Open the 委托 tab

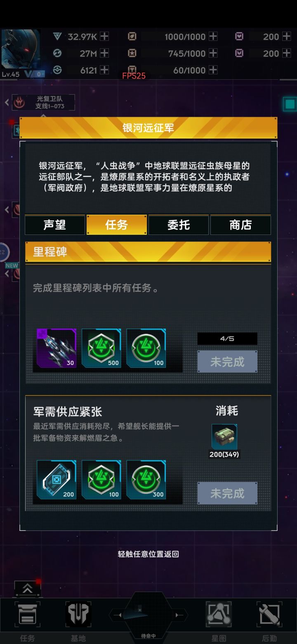click(x=179, y=225)
